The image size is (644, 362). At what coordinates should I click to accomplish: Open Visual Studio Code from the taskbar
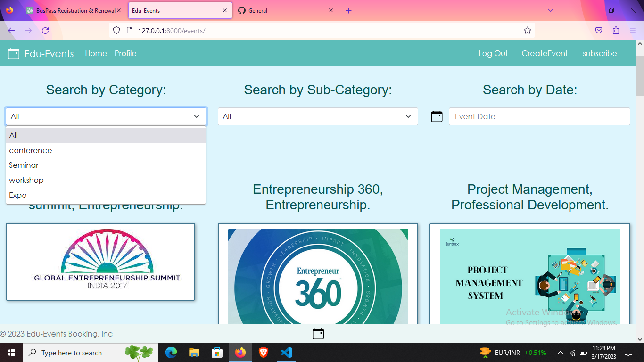(286, 352)
